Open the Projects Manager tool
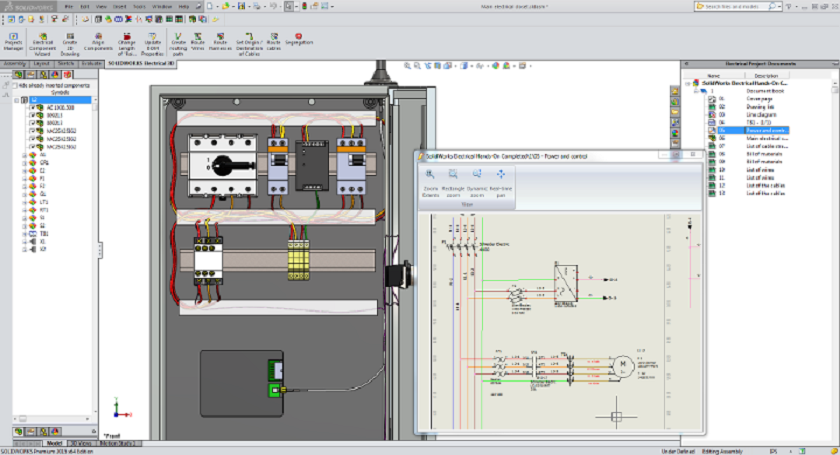840x455 pixels. click(x=13, y=42)
